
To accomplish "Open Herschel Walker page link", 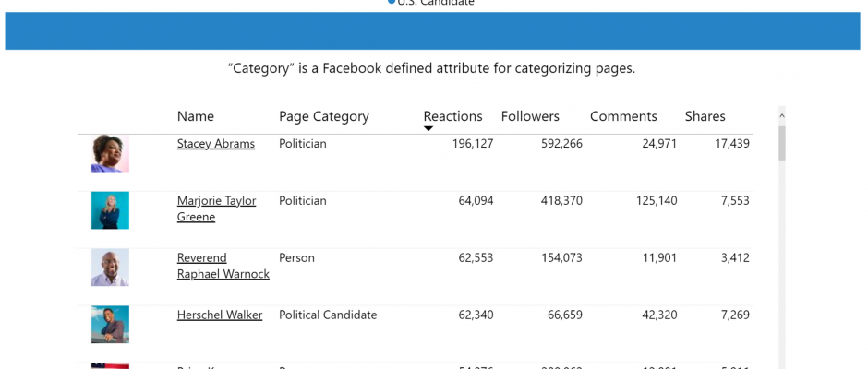I will 220,315.
